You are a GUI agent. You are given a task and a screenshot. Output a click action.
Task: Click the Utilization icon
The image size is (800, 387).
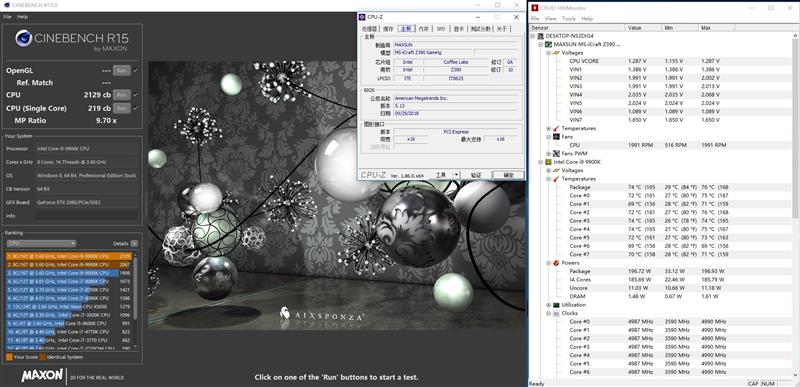pyautogui.click(x=556, y=305)
